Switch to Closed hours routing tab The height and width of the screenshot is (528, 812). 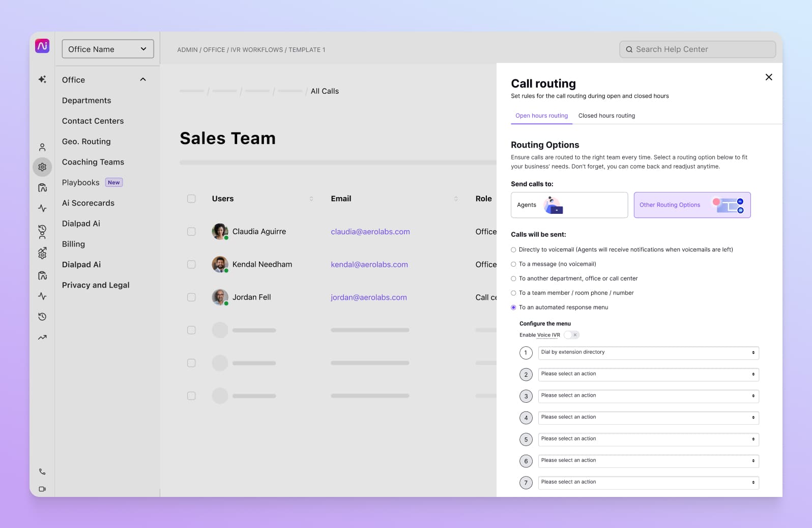pyautogui.click(x=606, y=116)
